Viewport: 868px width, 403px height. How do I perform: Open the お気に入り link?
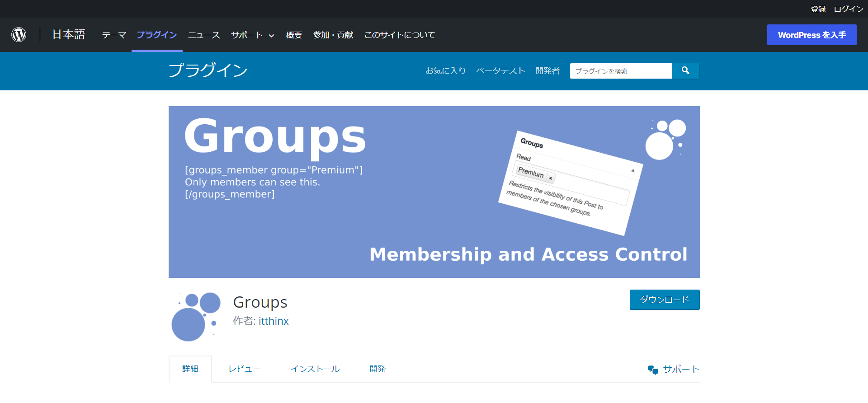[x=445, y=71]
